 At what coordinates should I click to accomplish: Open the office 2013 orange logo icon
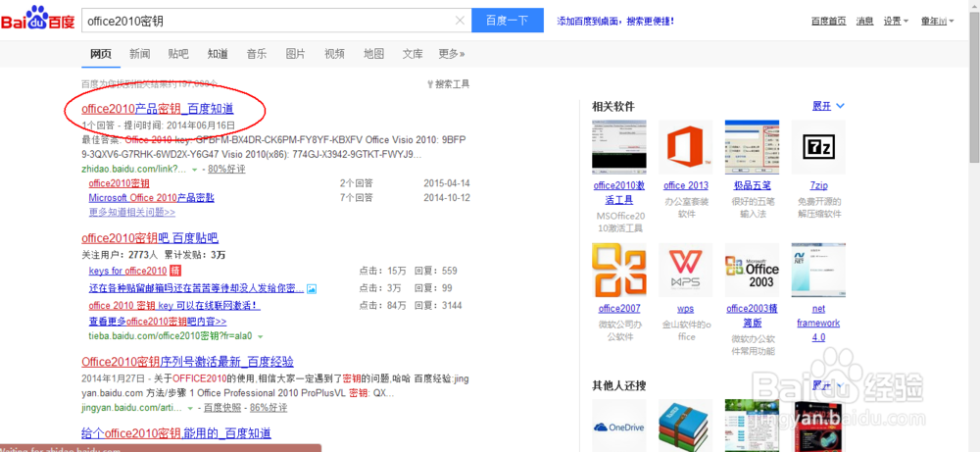pos(686,147)
